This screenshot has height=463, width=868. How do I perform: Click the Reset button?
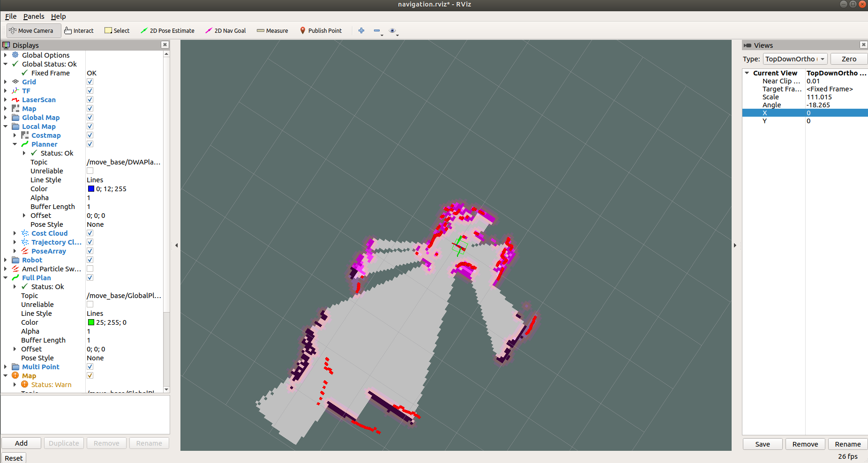tap(14, 458)
